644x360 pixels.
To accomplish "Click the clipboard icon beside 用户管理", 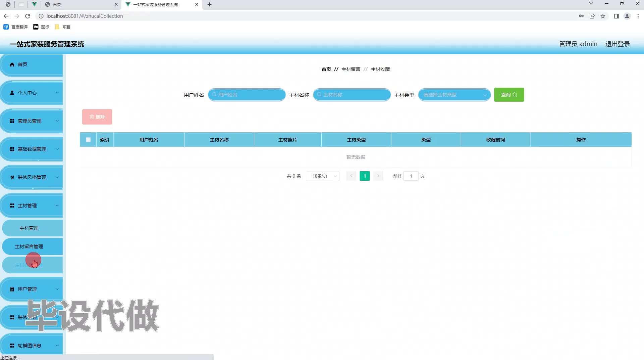I will coord(12,289).
